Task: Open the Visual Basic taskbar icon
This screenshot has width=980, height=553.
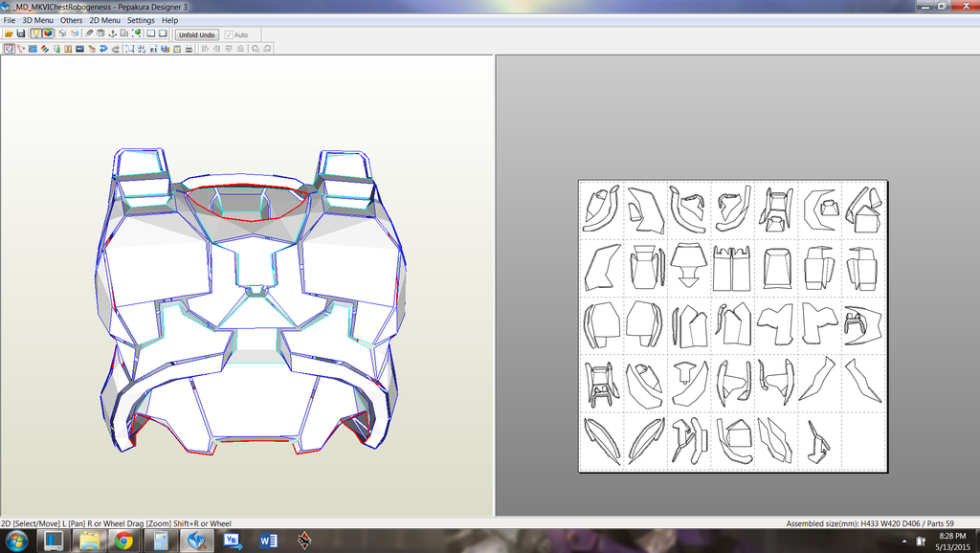Action: click(233, 541)
